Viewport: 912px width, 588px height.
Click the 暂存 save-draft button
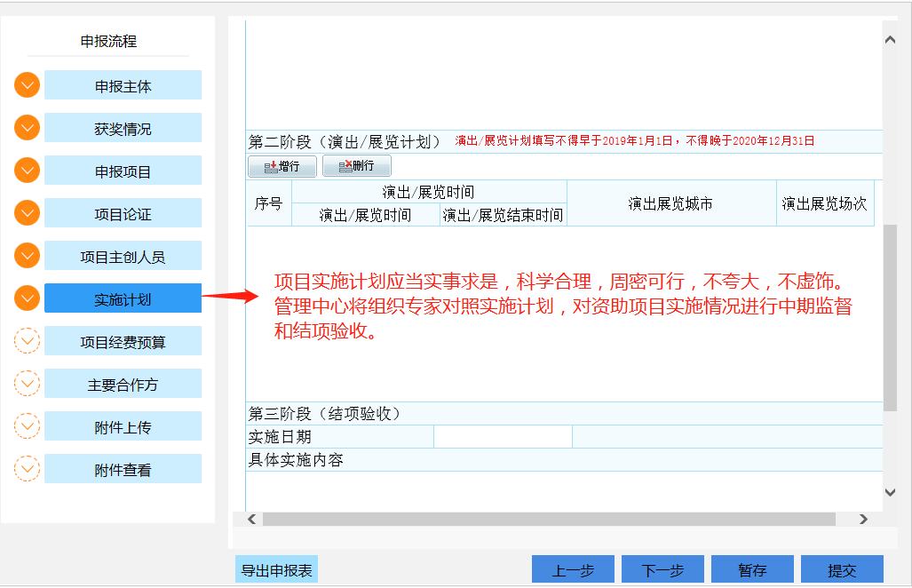click(751, 569)
